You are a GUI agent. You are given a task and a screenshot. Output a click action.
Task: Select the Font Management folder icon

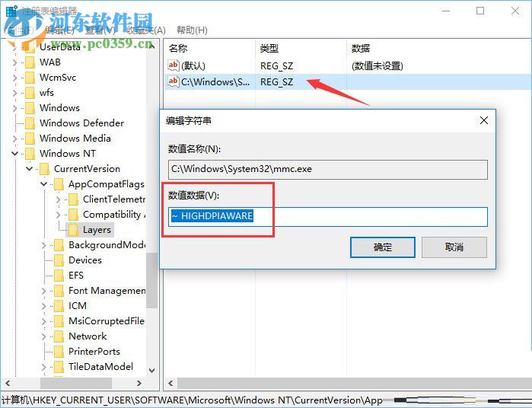pyautogui.click(x=59, y=291)
